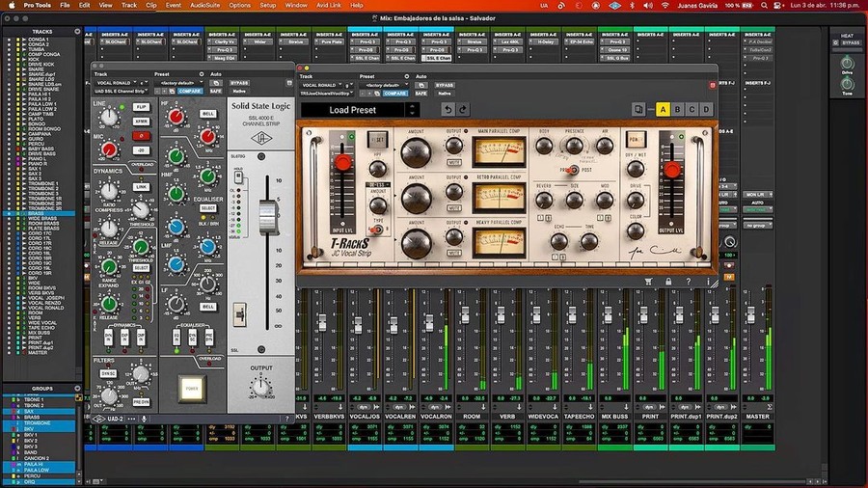Click the Universal Audio logo in UAD-2 bar

pos(98,419)
